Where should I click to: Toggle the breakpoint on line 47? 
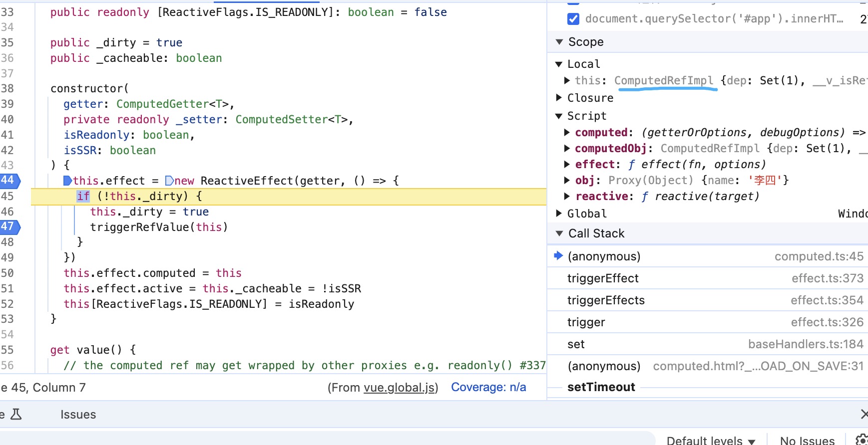point(8,226)
